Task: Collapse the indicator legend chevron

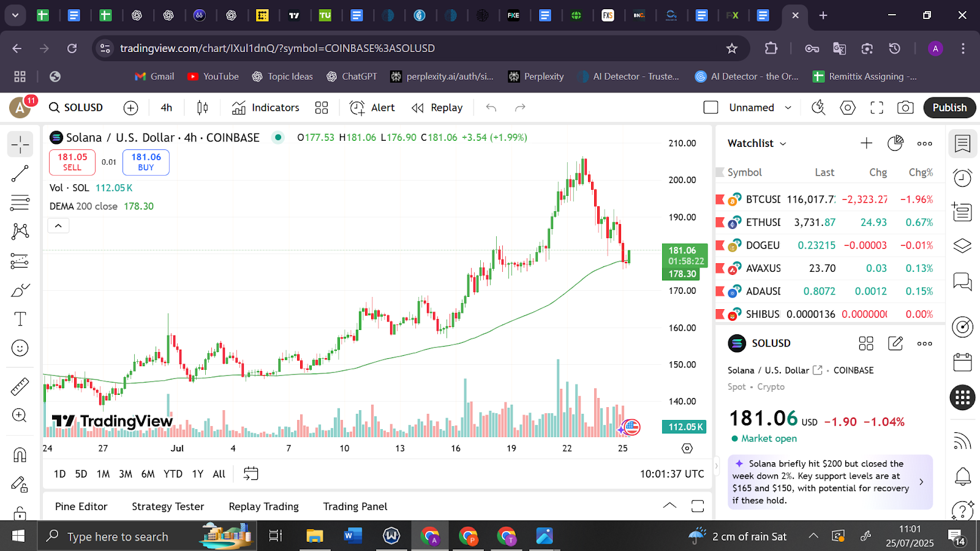Action: 58,226
